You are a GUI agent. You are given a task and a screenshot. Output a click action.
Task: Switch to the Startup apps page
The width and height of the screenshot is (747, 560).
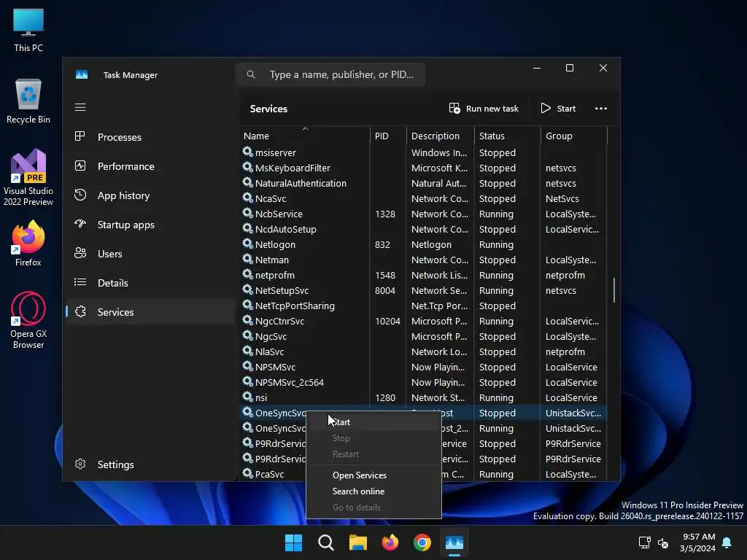pyautogui.click(x=150, y=225)
